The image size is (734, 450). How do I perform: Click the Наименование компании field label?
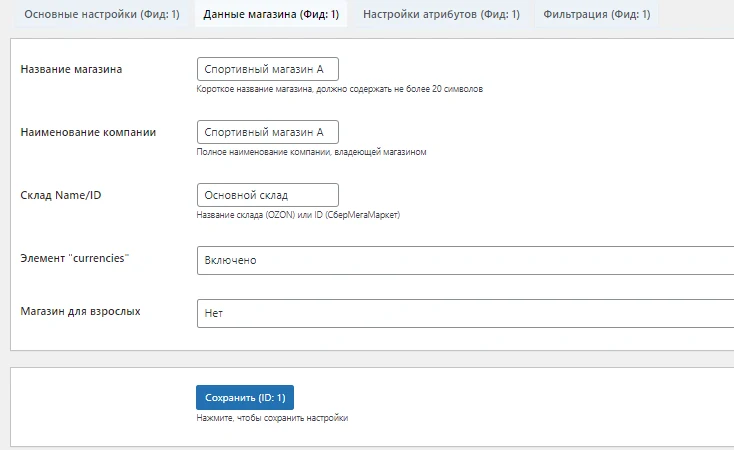pos(88,132)
